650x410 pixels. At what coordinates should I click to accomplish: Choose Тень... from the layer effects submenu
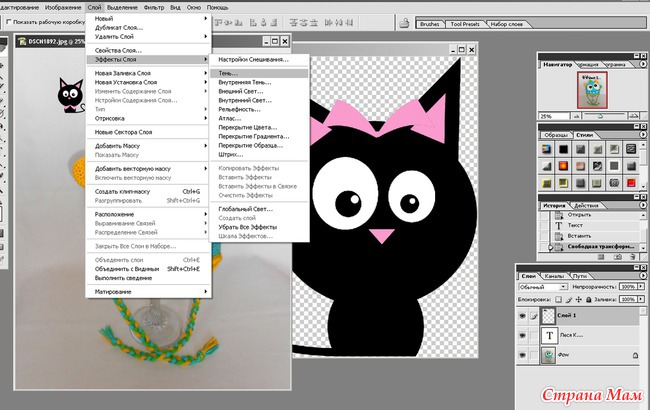tap(232, 73)
